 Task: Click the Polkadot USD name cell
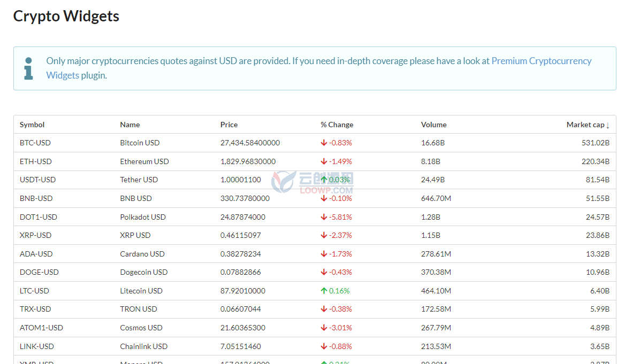[x=143, y=217]
